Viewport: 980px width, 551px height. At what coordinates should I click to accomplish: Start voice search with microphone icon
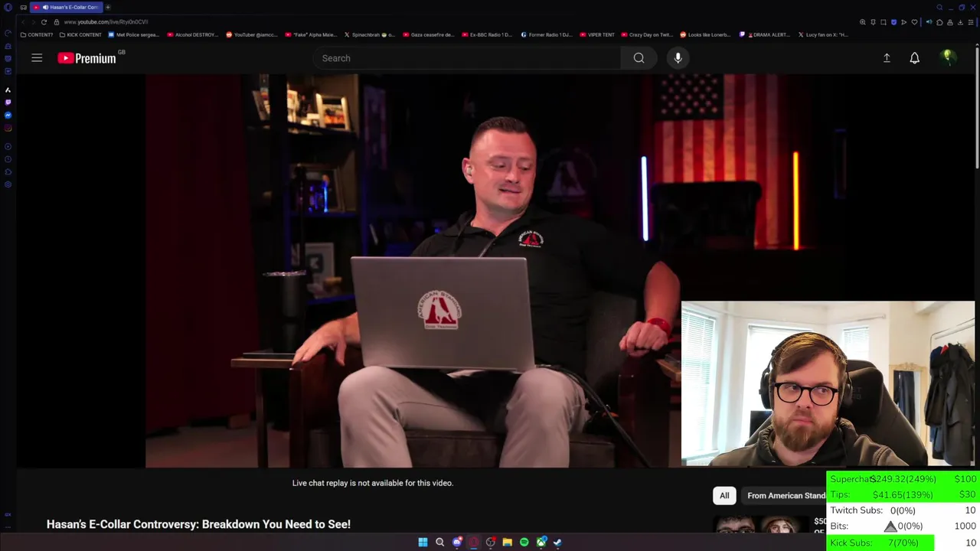click(678, 58)
